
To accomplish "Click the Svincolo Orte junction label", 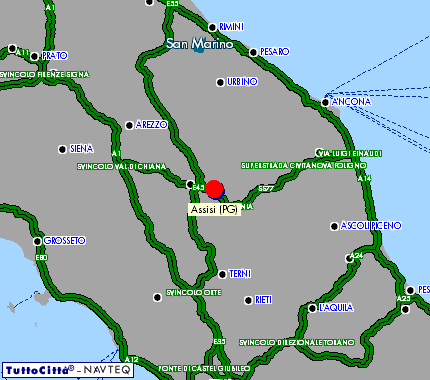I will coord(194,292).
